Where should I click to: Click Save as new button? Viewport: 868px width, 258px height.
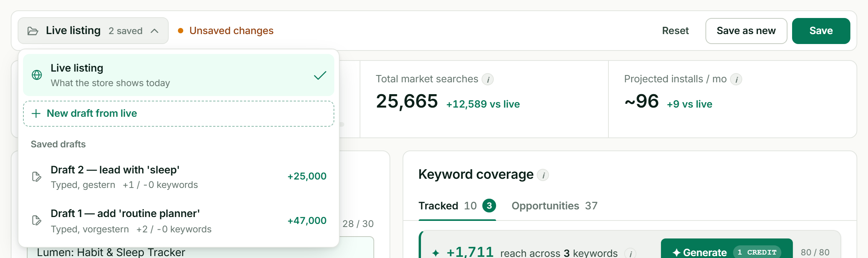[746, 31]
